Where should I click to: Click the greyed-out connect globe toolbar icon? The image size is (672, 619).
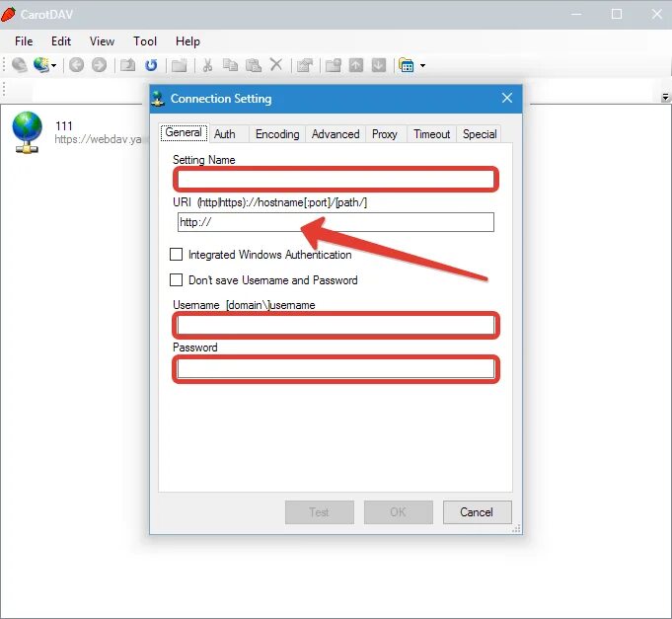coord(20,65)
